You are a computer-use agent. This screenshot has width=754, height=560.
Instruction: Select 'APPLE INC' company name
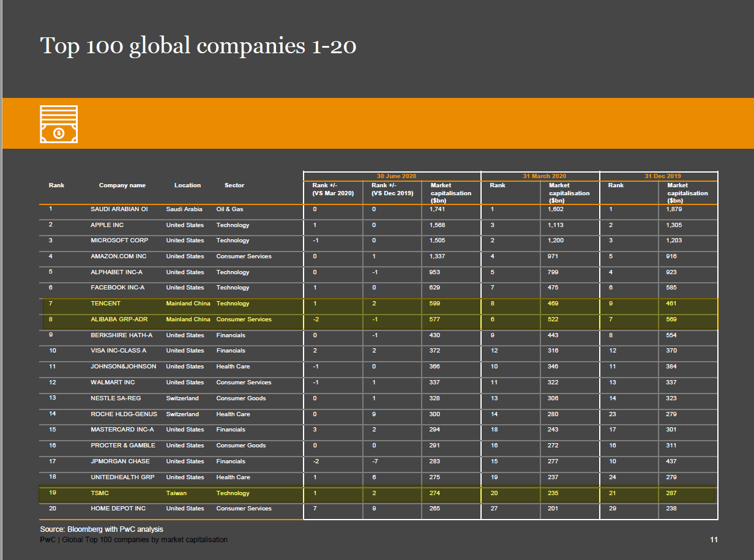tap(107, 225)
